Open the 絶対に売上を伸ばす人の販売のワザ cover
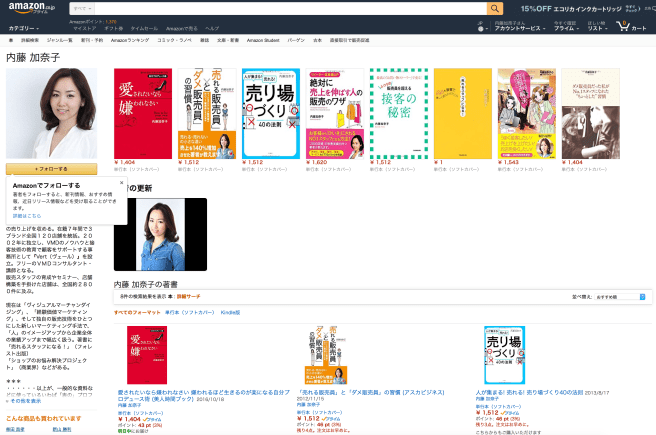 [x=335, y=113]
